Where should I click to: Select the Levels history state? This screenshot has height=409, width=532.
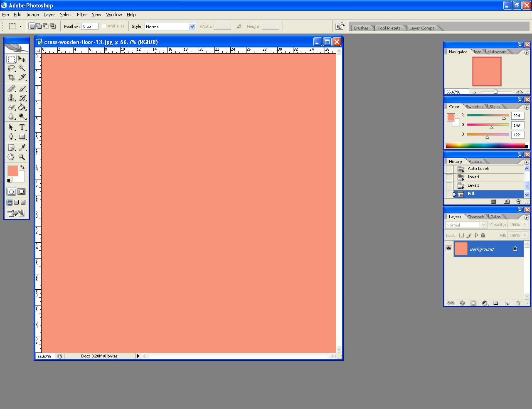coord(473,185)
